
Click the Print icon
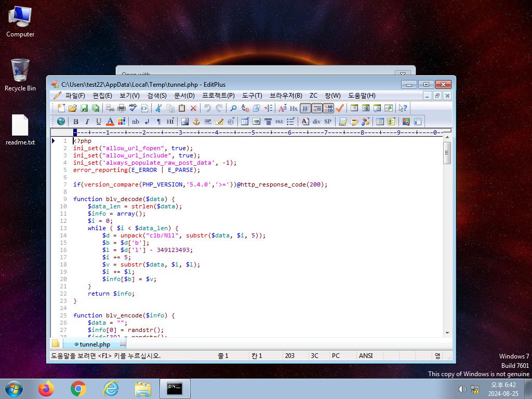tap(122, 108)
